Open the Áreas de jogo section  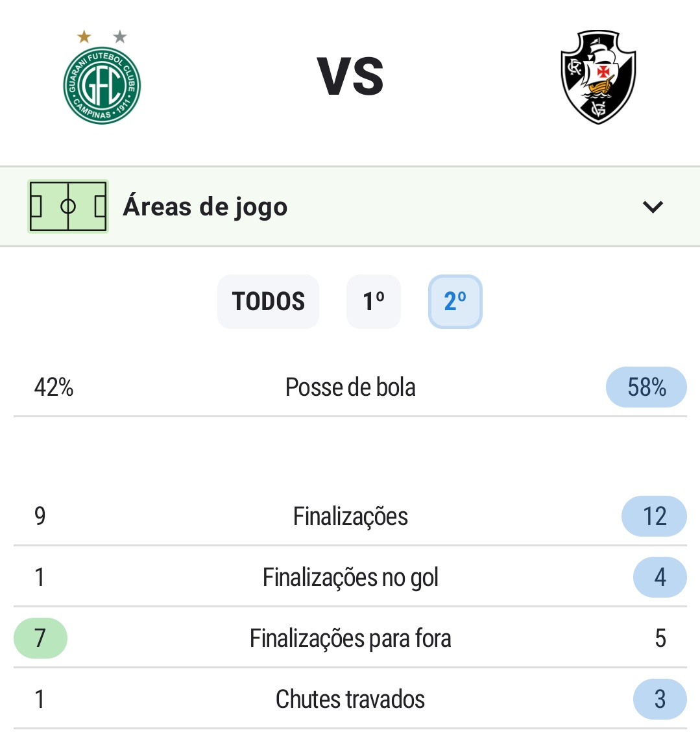(x=205, y=207)
